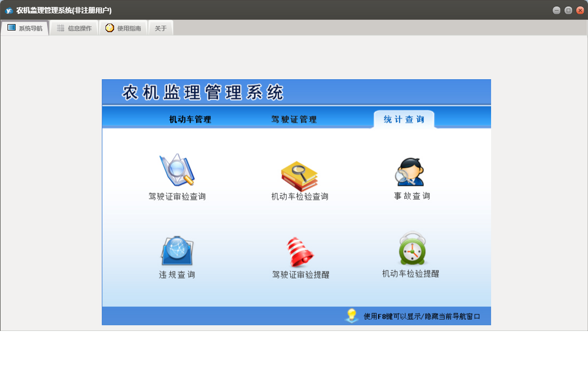Viewport: 588px width, 385px height.
Task: Select the 驾驶证管理 navigation tab
Action: click(294, 119)
